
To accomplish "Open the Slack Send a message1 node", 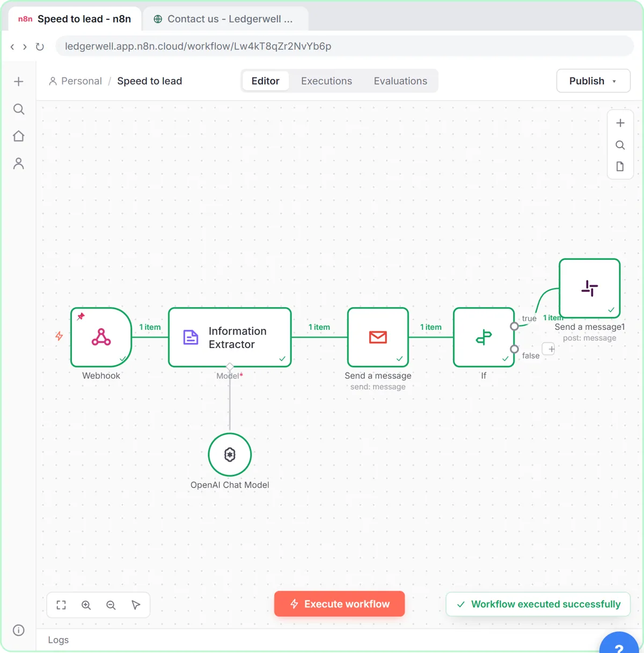I will [x=589, y=288].
